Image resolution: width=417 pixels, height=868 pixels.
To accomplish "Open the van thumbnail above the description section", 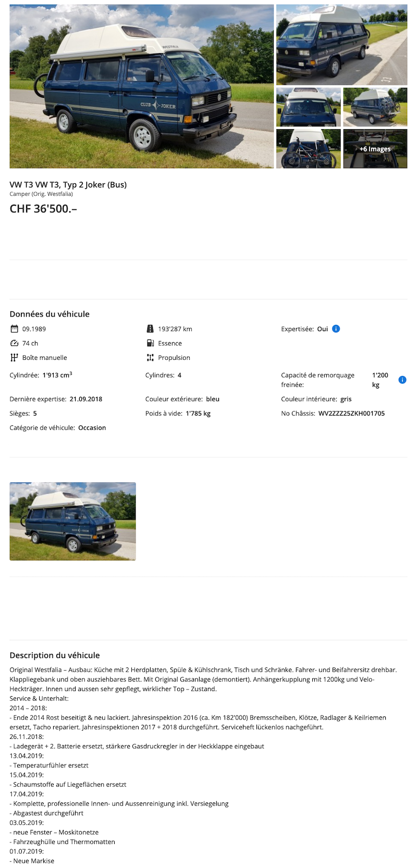I will (x=73, y=521).
